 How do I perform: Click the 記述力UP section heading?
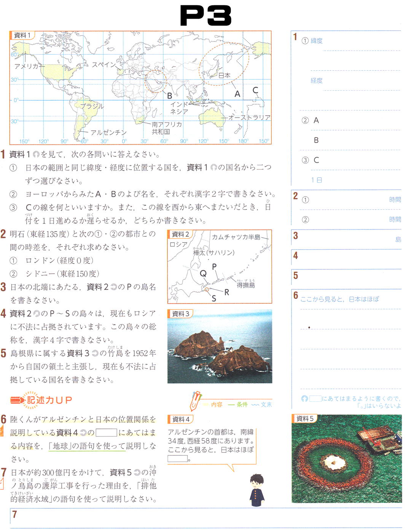[x=49, y=400]
